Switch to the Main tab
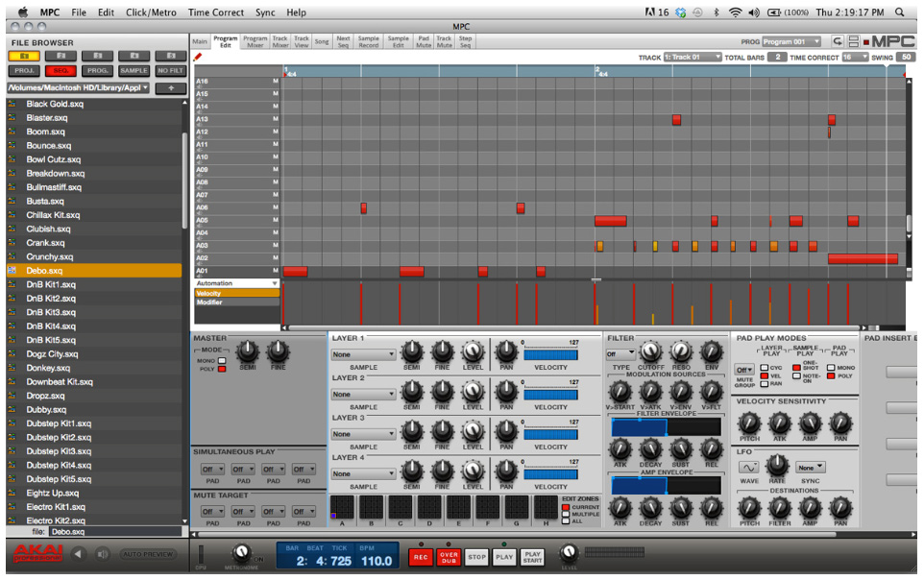 coord(200,41)
